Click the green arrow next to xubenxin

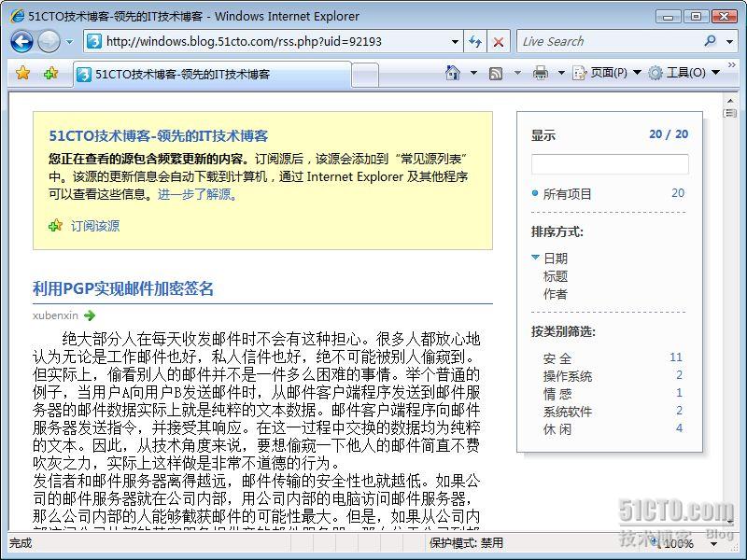[90, 315]
